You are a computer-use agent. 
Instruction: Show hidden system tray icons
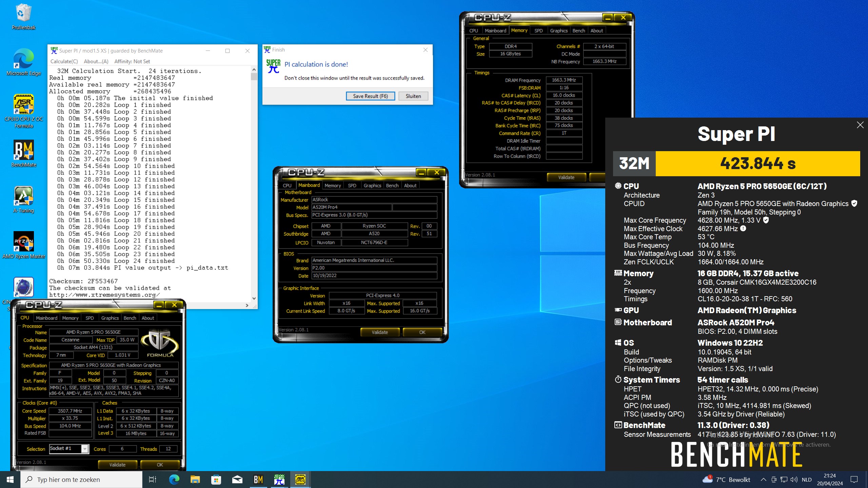point(763,480)
